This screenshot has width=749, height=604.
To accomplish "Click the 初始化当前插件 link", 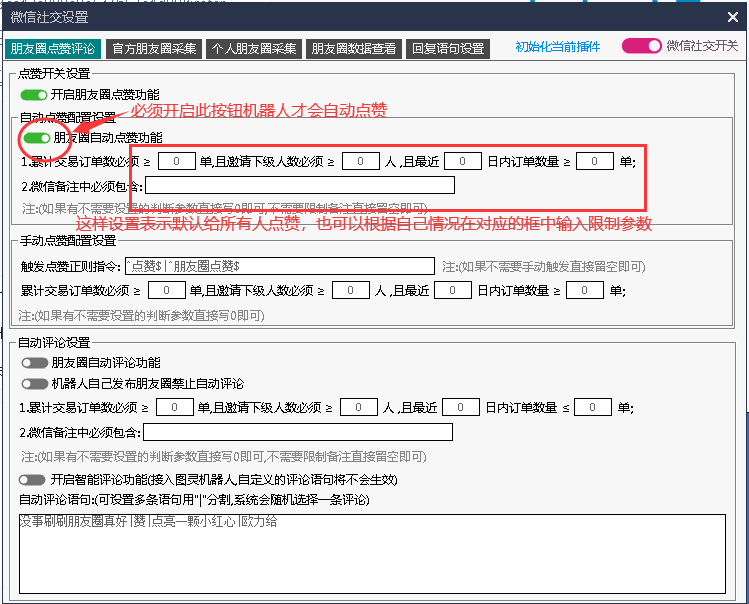I will pos(557,47).
